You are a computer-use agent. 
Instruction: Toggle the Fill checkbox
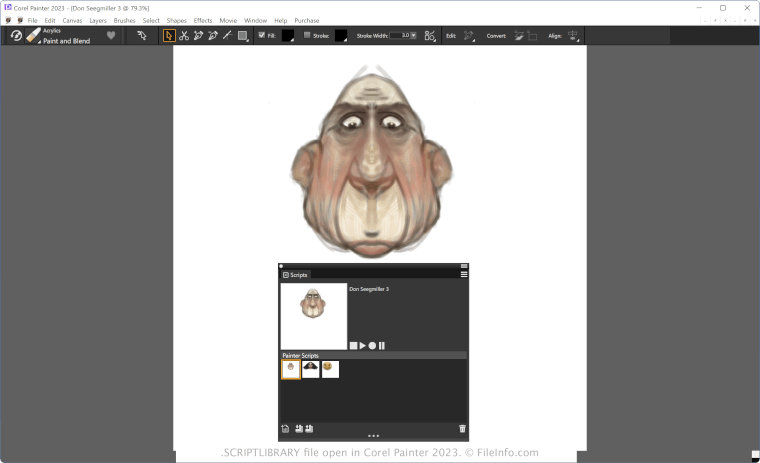pos(262,35)
